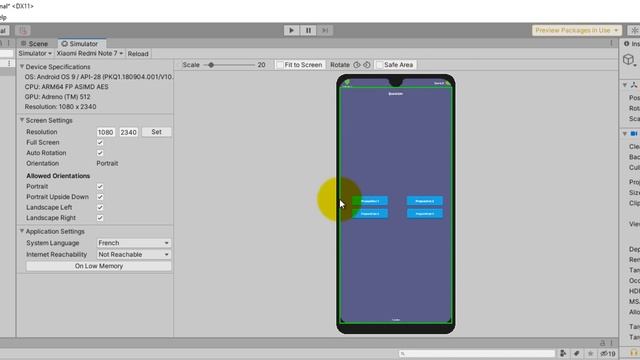Click the Pause button in the toolbar
Image resolution: width=640 pixels, height=360 pixels.
[309, 30]
